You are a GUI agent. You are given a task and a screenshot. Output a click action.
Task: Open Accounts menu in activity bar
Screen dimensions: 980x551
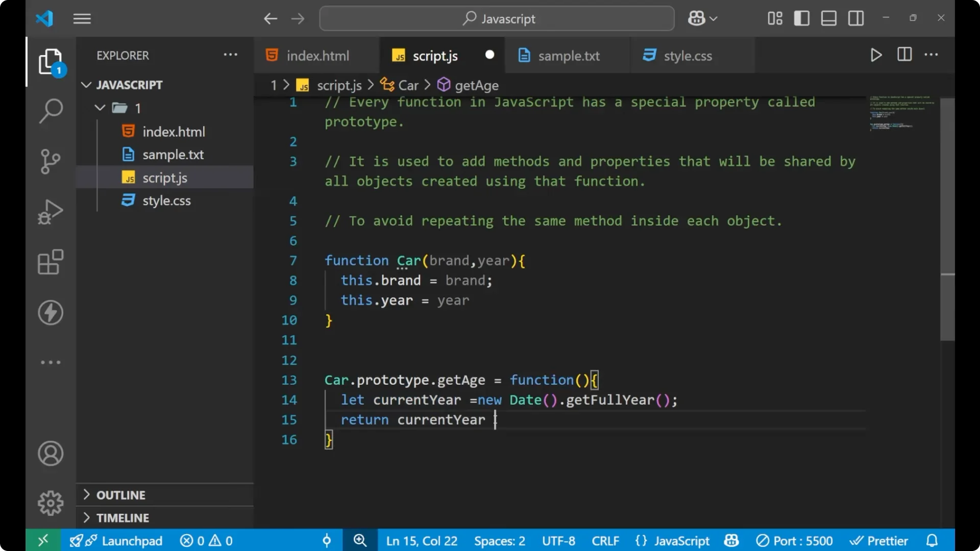51,454
